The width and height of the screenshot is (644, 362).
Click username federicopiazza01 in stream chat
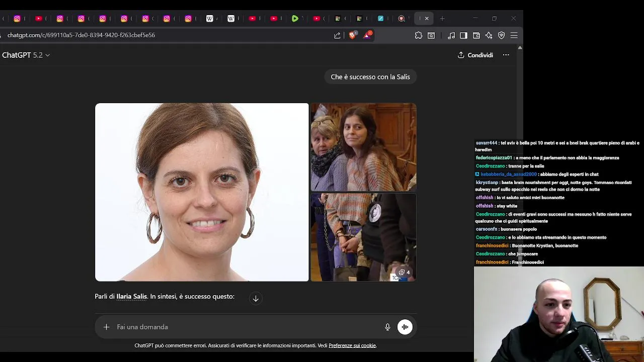pos(494,158)
